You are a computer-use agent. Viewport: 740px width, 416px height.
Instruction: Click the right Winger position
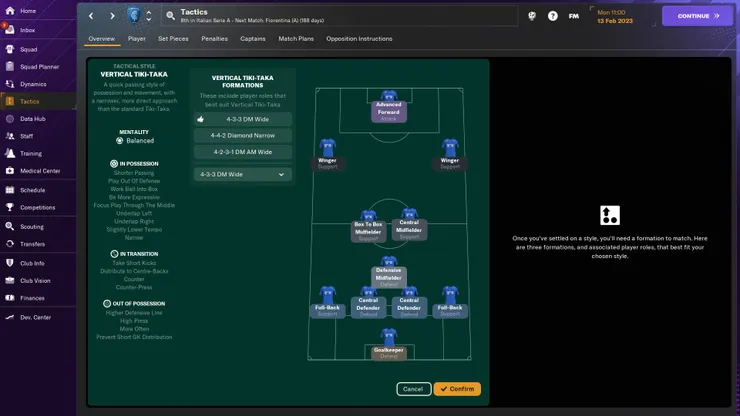point(450,154)
